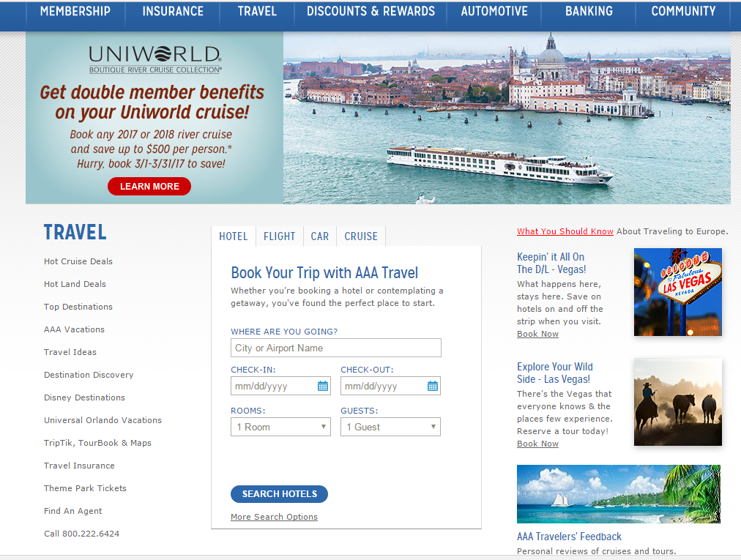Click the Learn More button

(x=149, y=186)
